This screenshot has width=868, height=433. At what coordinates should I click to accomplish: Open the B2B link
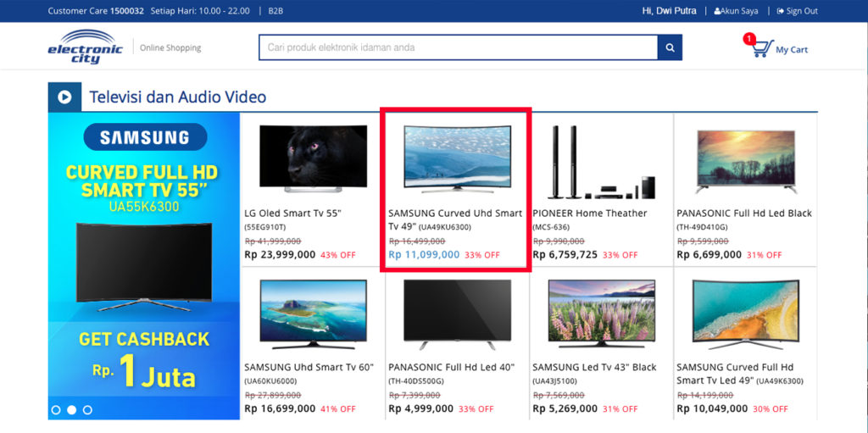coord(275,11)
